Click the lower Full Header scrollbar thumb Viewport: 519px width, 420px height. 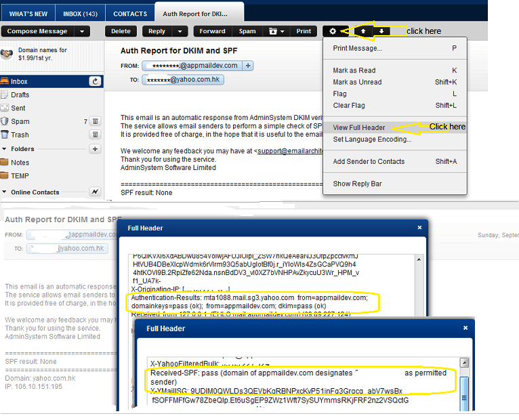(465, 394)
